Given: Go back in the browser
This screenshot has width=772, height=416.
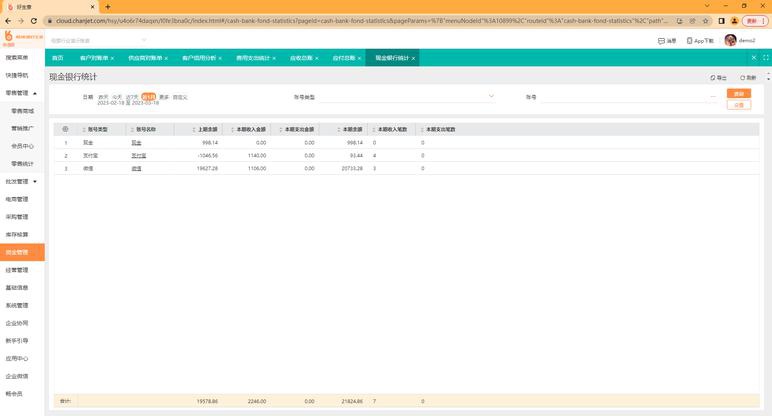Looking at the screenshot, I should click(8, 21).
